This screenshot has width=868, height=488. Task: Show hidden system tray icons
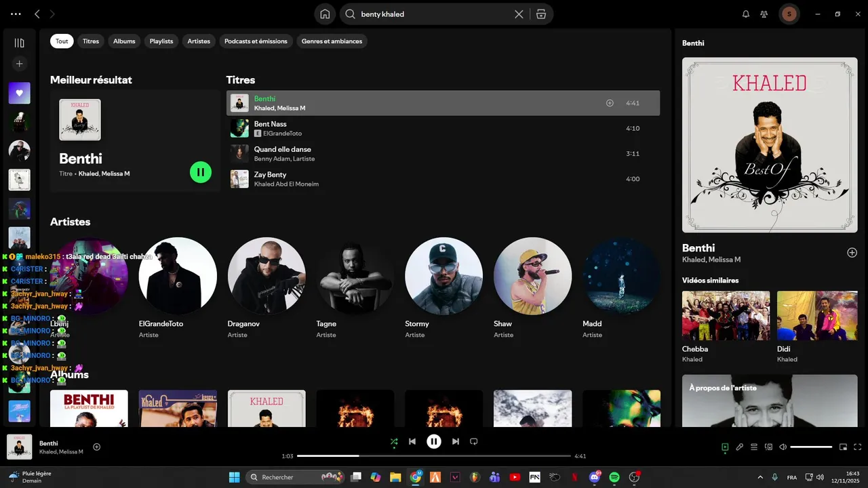coord(760,477)
